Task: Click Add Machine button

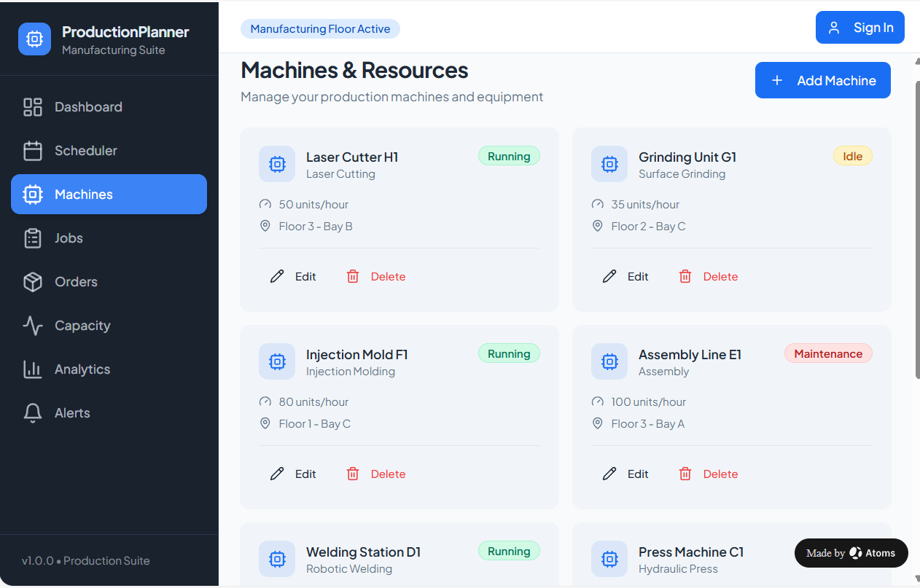Action: 823,80
